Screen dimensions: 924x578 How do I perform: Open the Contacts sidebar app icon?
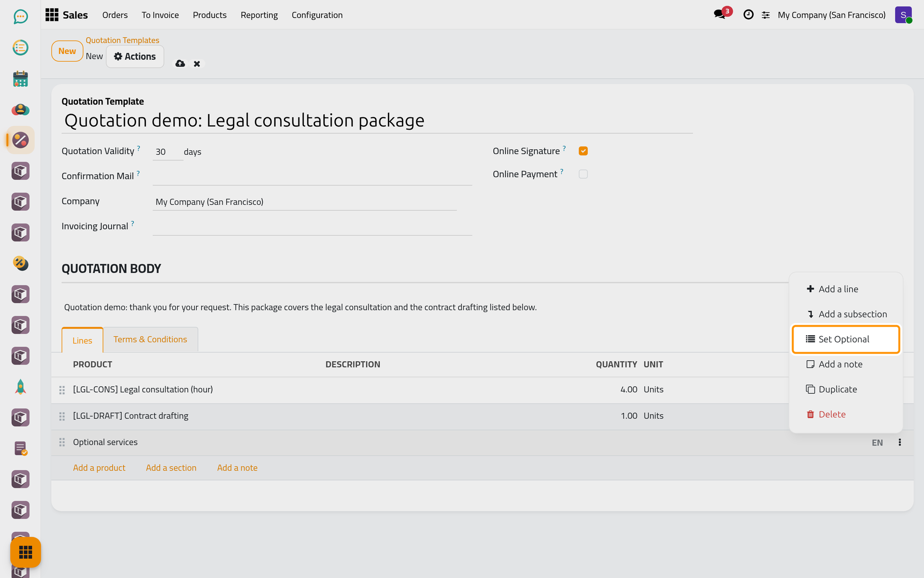(x=20, y=109)
